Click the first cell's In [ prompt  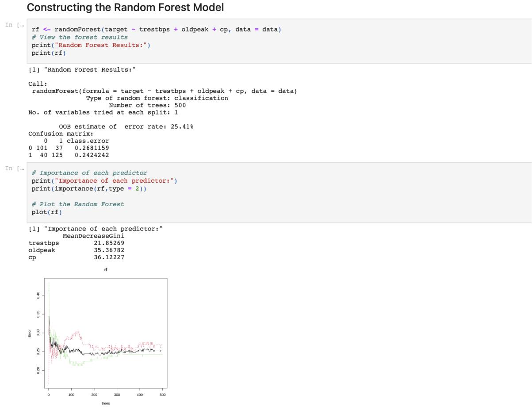(14, 25)
